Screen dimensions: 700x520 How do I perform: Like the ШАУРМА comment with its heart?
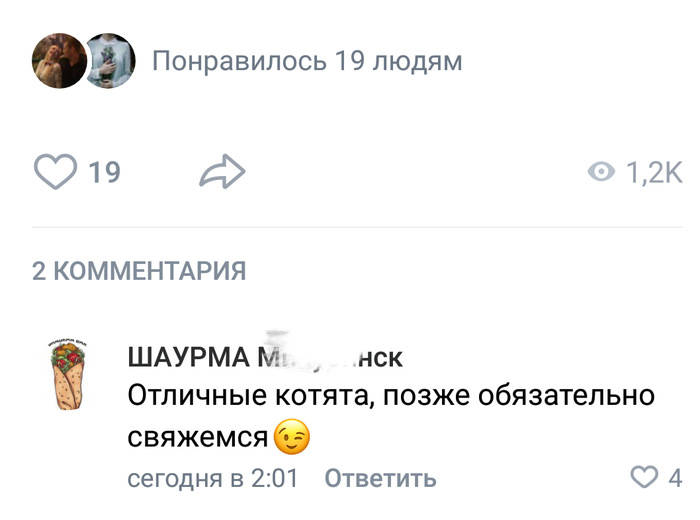pos(643,477)
